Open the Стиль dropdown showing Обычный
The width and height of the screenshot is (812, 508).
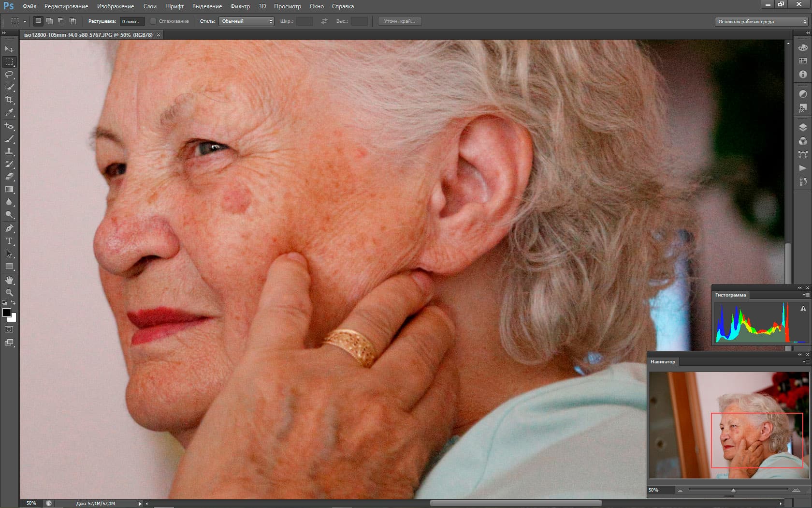246,21
